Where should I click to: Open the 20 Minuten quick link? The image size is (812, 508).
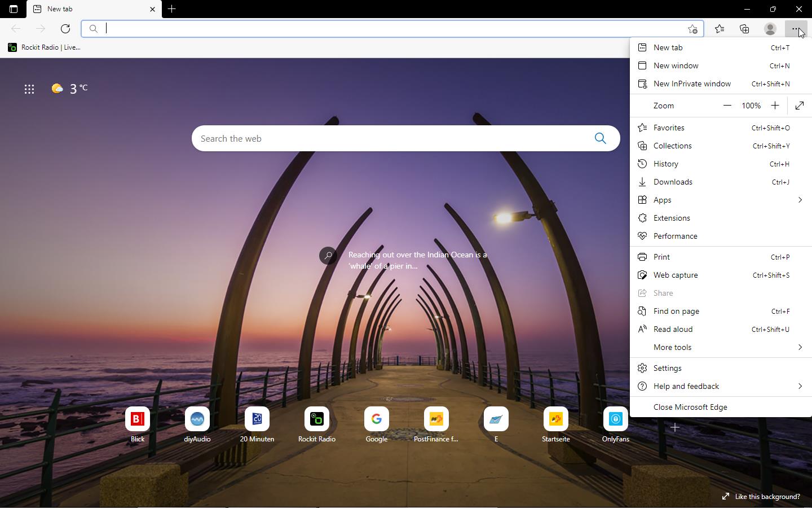click(257, 425)
